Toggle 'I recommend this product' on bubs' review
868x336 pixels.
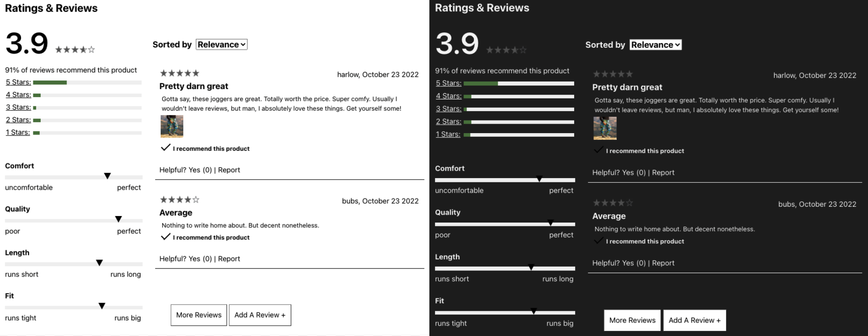(205, 238)
